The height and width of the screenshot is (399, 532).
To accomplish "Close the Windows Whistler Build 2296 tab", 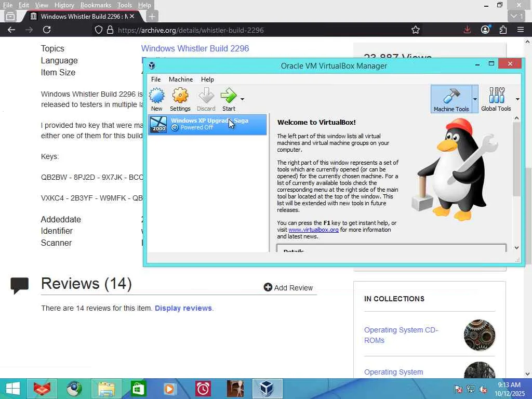I will [132, 16].
